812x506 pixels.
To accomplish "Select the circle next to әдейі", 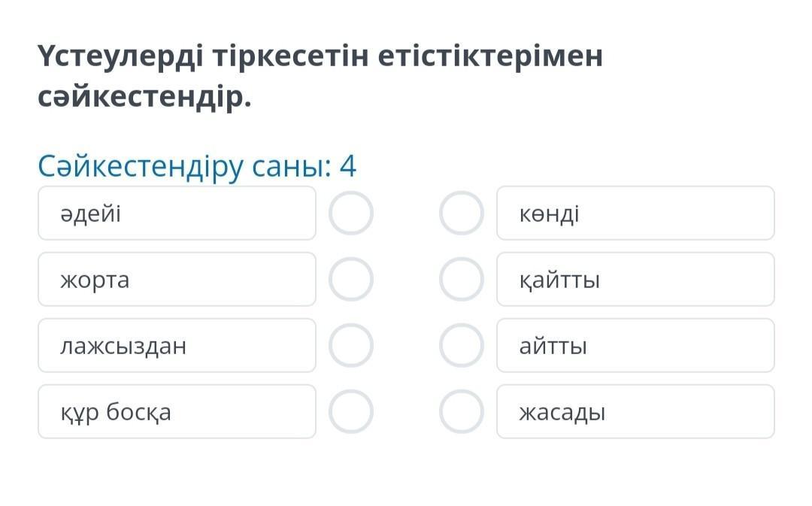I will point(350,214).
